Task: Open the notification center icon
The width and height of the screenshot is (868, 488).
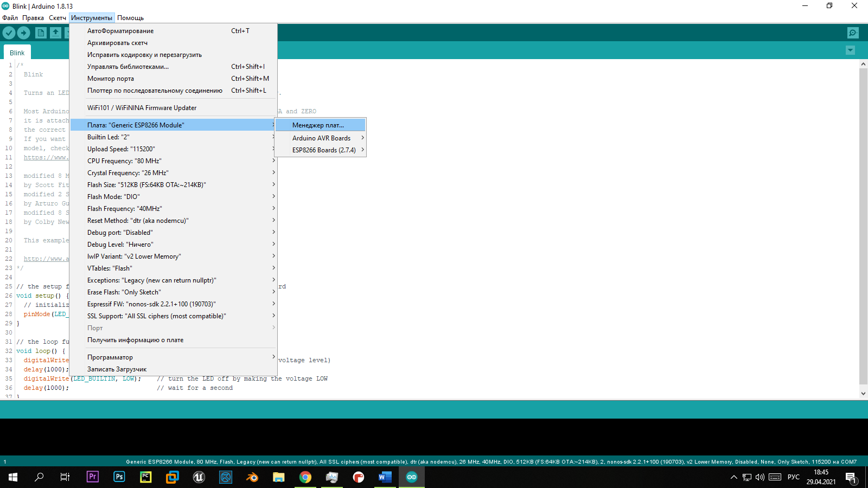Action: pyautogui.click(x=851, y=477)
